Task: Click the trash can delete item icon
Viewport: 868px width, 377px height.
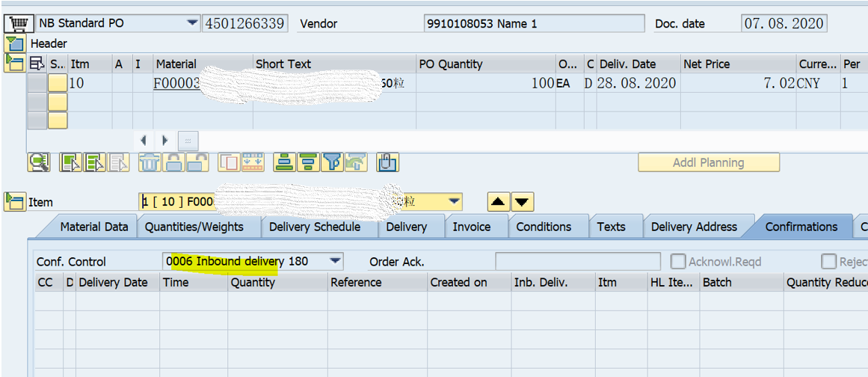Action: (x=150, y=163)
